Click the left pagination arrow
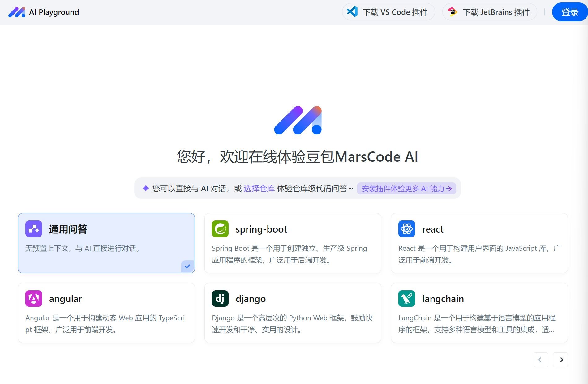Viewport: 588px width, 384px height. coord(541,360)
